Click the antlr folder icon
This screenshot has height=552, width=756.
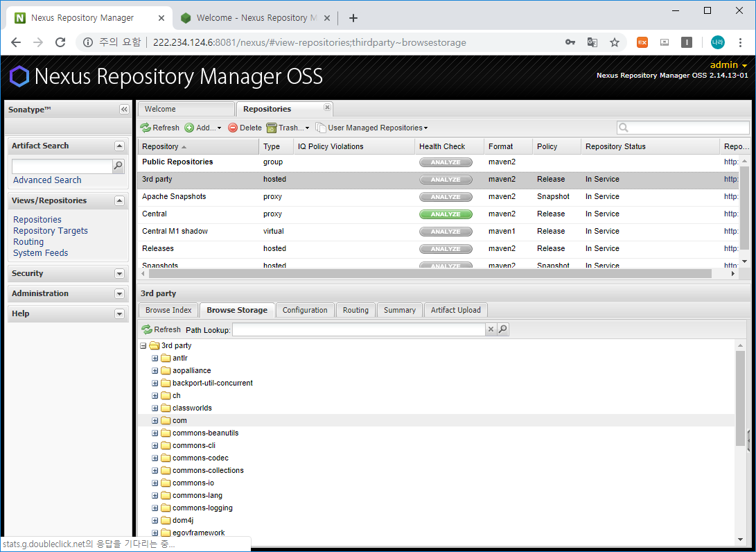(166, 358)
